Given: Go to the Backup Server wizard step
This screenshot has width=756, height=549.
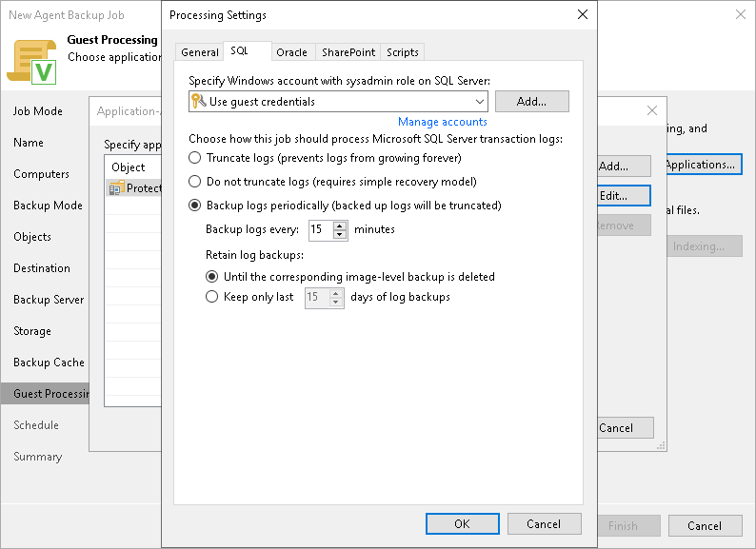Looking at the screenshot, I should [x=49, y=300].
